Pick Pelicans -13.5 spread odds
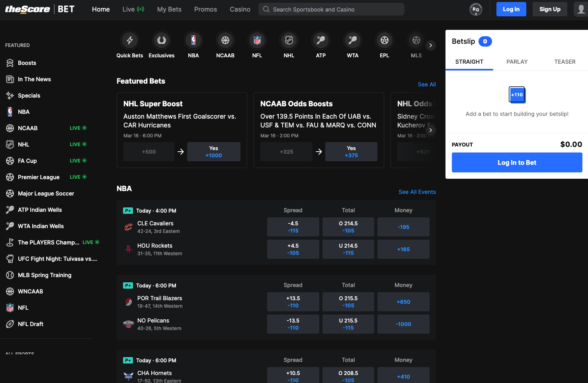 pos(293,324)
